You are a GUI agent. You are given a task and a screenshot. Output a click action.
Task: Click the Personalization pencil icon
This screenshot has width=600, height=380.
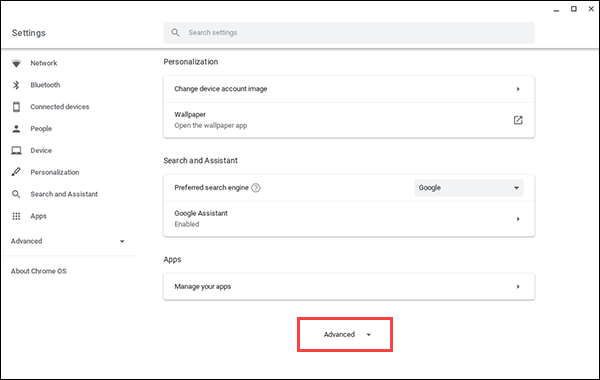point(16,172)
